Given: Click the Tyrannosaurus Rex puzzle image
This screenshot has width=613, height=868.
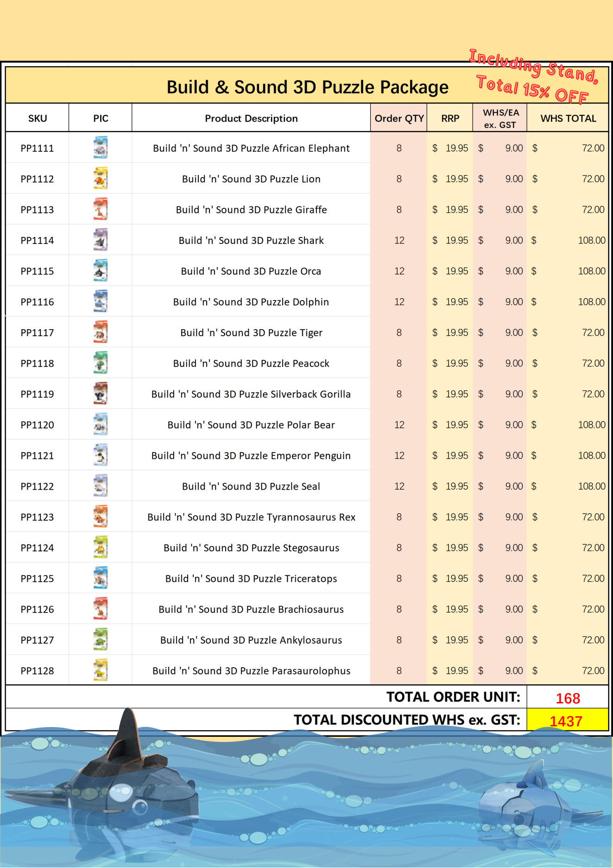Looking at the screenshot, I should (101, 517).
